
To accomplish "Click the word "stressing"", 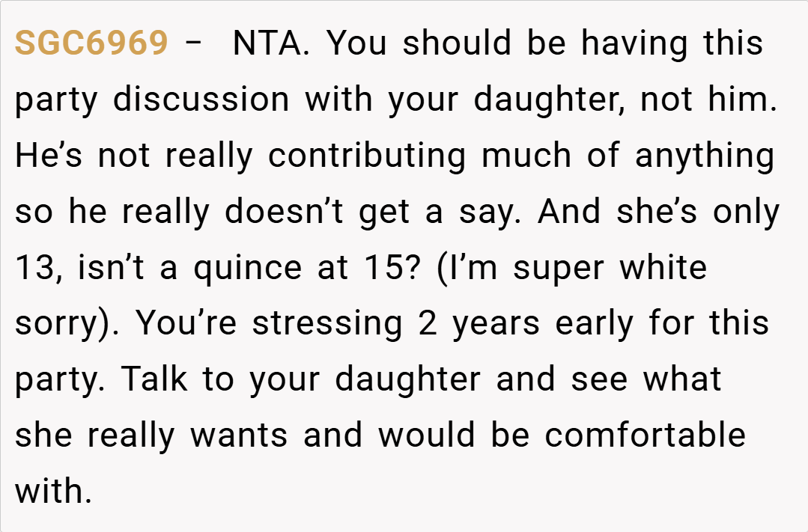I will pos(327,324).
